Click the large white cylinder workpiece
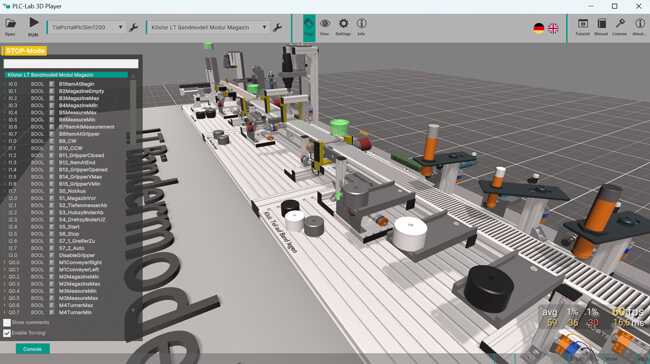This screenshot has height=364, width=650. [x=410, y=233]
